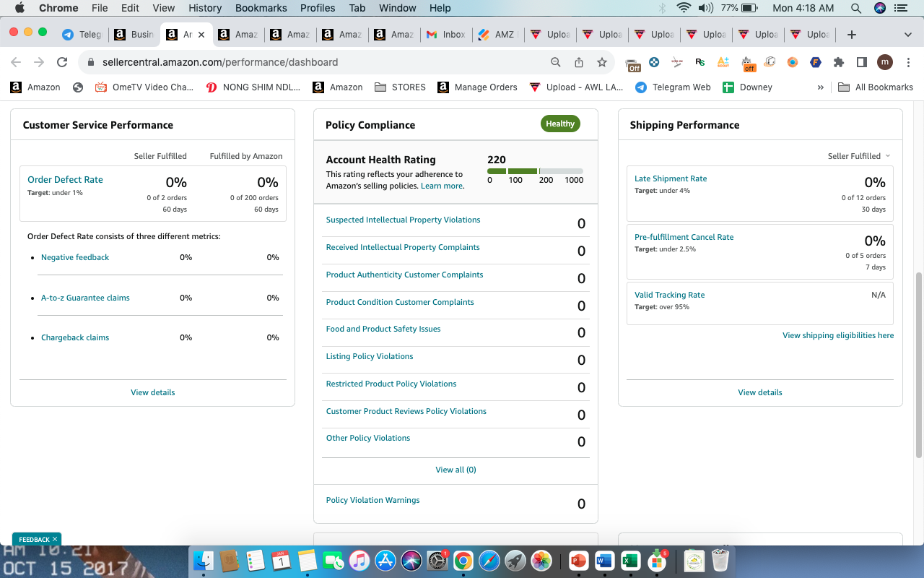Screen dimensions: 924x578
Task: Switch to the Inbox Gmail tab
Action: click(445, 34)
